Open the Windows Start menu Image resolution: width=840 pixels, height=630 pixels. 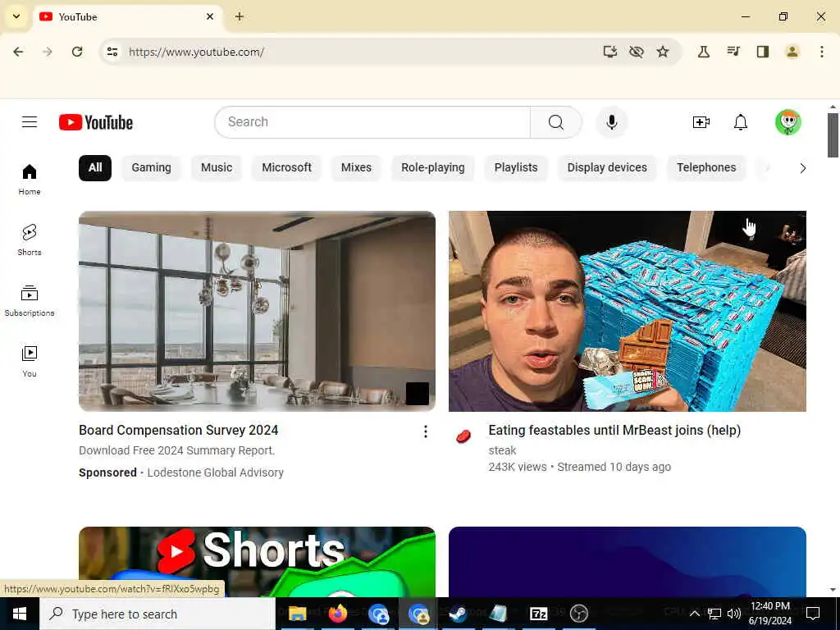click(x=20, y=614)
